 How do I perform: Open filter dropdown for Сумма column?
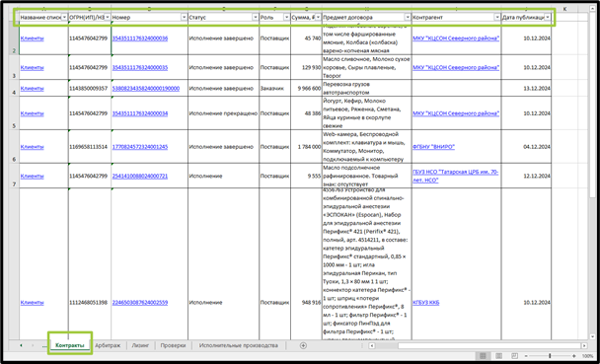point(318,17)
